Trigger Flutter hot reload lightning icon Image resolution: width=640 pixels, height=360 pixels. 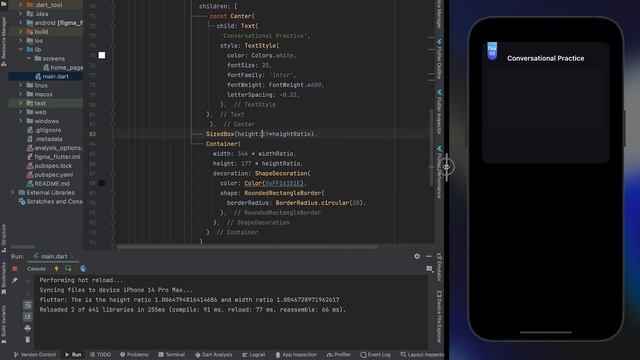[x=56, y=269]
